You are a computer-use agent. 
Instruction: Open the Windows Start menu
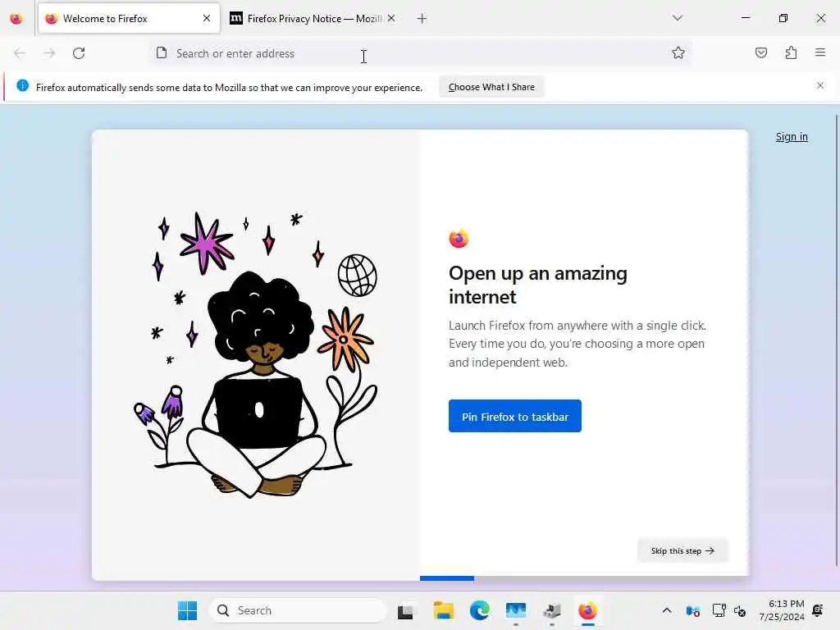pos(187,610)
